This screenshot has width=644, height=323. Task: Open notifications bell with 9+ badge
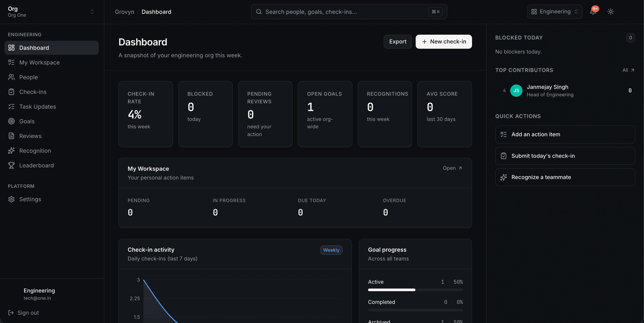[x=594, y=11]
